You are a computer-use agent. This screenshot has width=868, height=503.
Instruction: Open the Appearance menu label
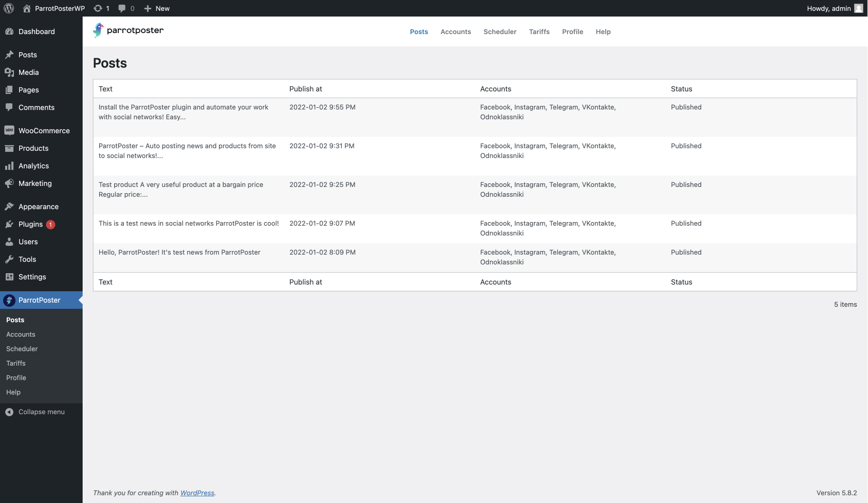(39, 207)
